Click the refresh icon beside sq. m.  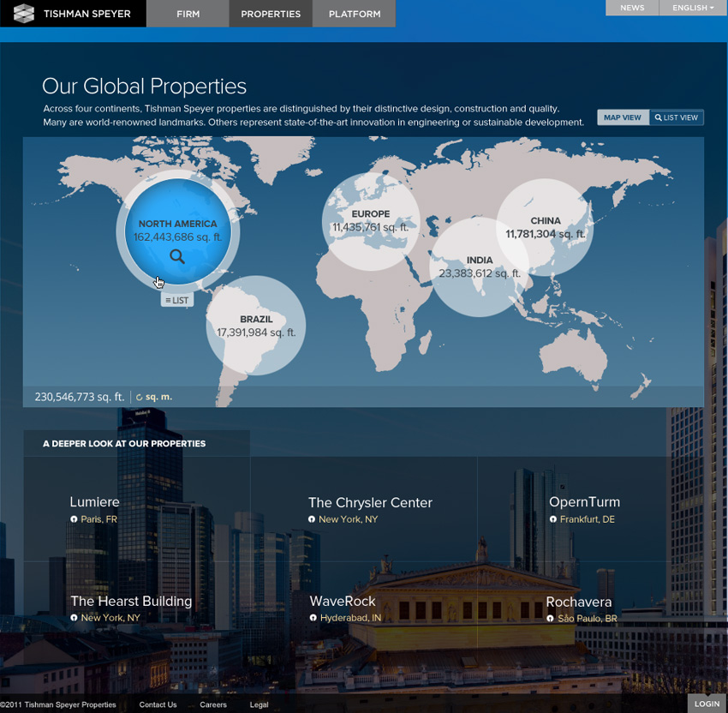click(139, 397)
